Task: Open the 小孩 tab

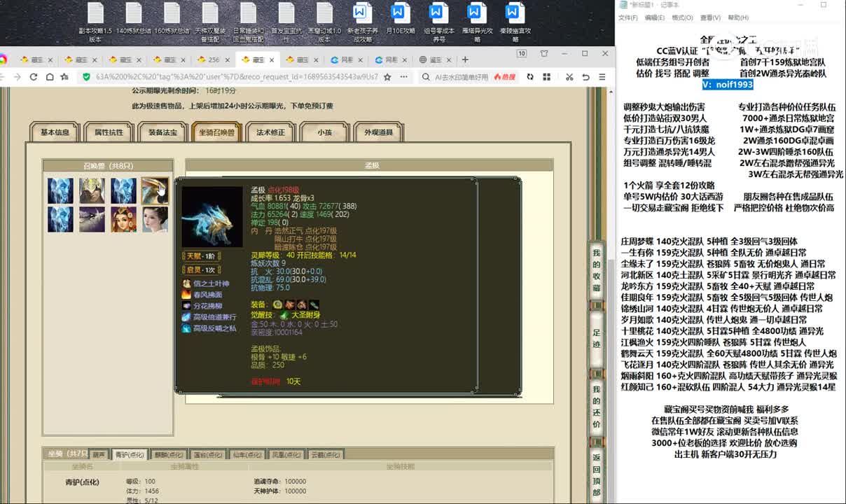Action: pyautogui.click(x=324, y=132)
